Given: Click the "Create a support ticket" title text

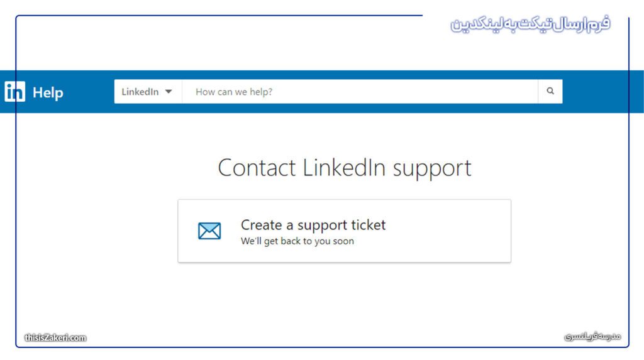Looking at the screenshot, I should tap(313, 225).
